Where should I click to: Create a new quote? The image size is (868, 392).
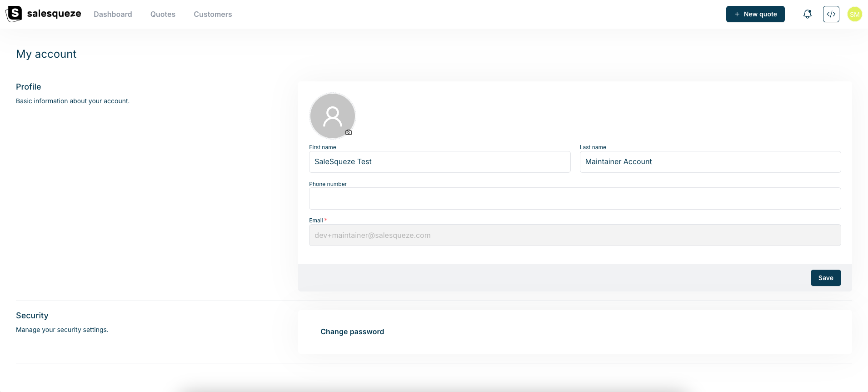click(x=755, y=14)
